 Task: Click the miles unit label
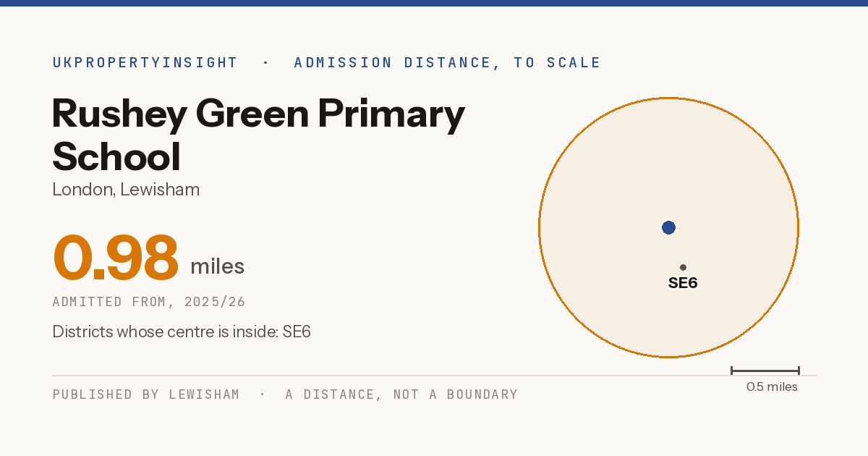pyautogui.click(x=217, y=266)
